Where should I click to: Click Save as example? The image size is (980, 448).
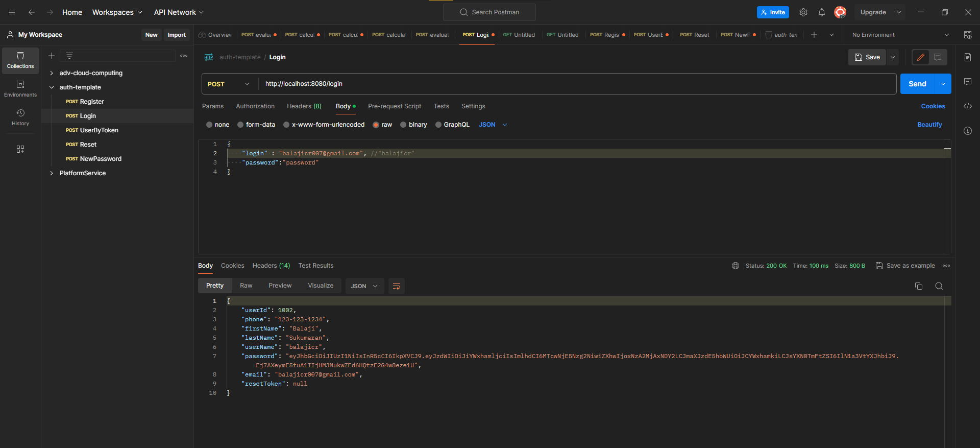905,266
